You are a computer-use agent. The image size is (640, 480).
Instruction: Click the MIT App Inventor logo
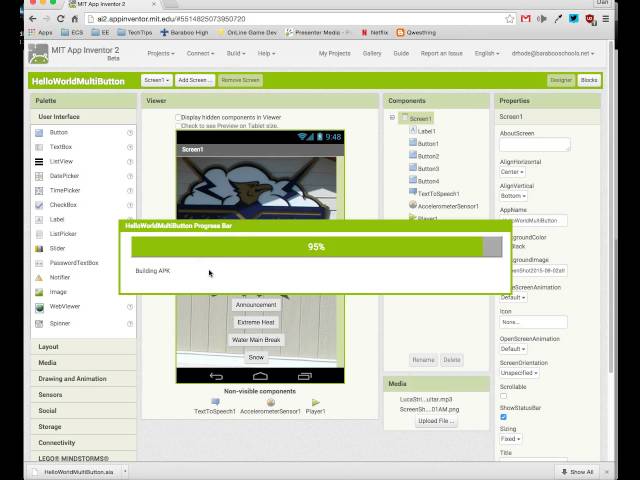(38, 53)
